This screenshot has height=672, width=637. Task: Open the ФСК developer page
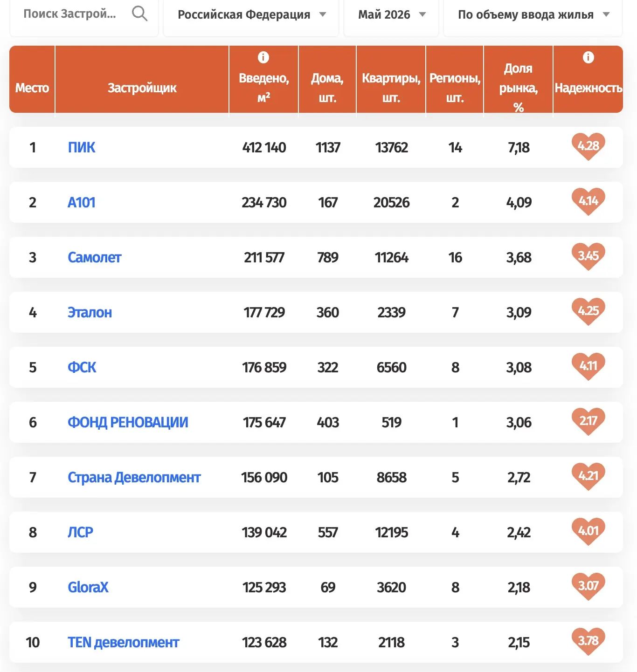click(82, 367)
